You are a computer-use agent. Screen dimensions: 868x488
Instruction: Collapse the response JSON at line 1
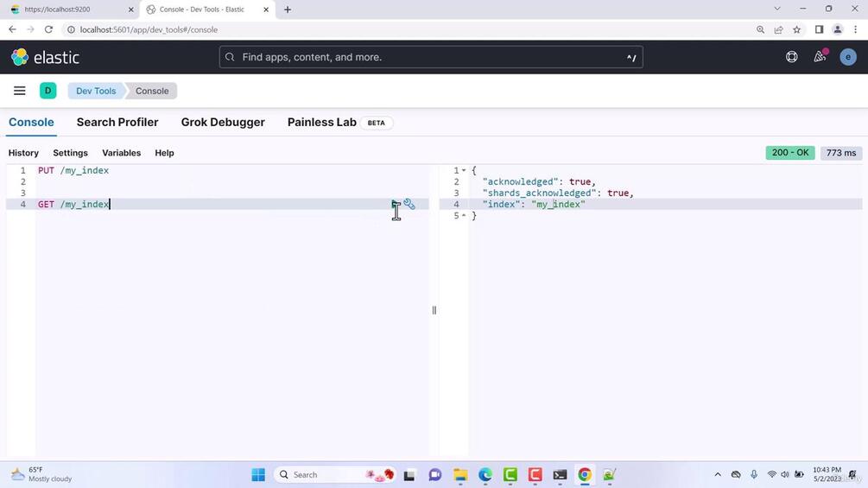[x=464, y=170]
